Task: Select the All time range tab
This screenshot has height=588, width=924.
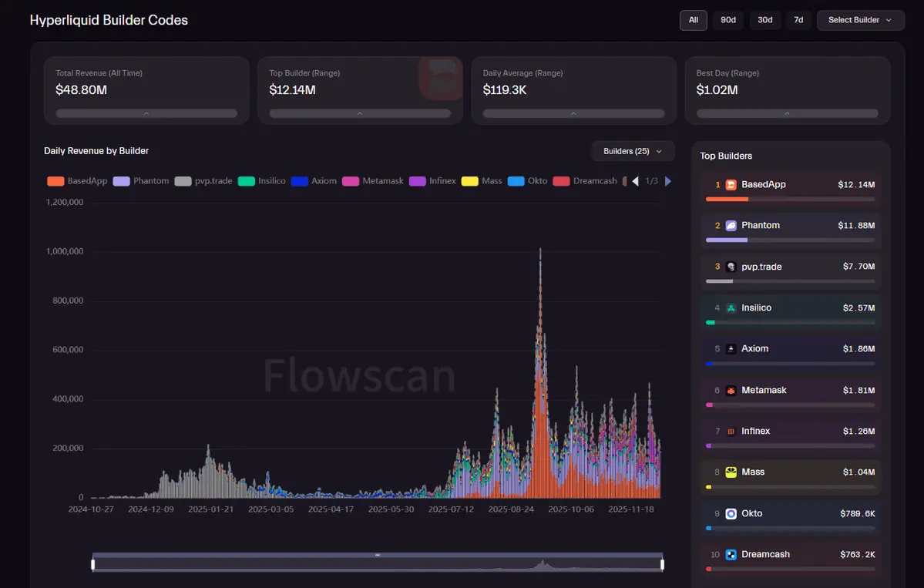Action: coord(694,20)
